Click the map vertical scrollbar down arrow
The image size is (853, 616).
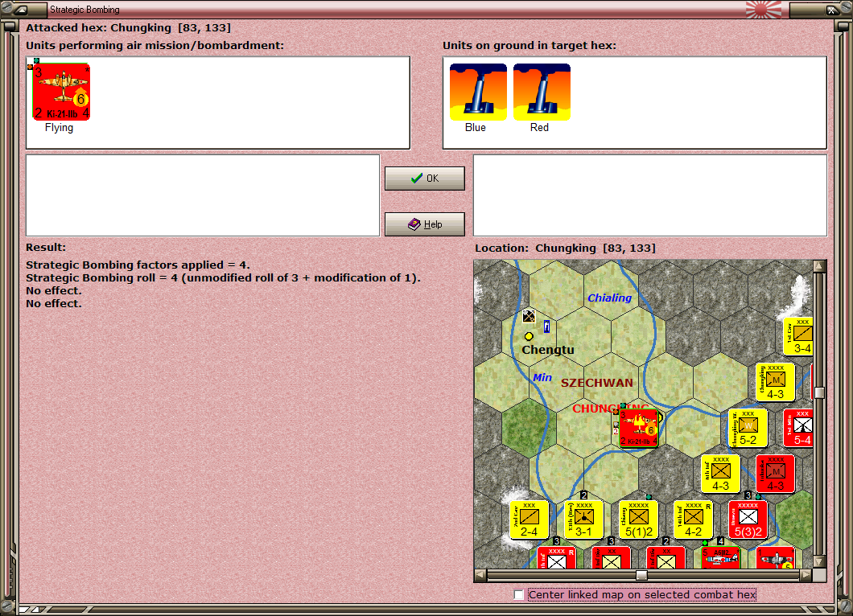819,561
